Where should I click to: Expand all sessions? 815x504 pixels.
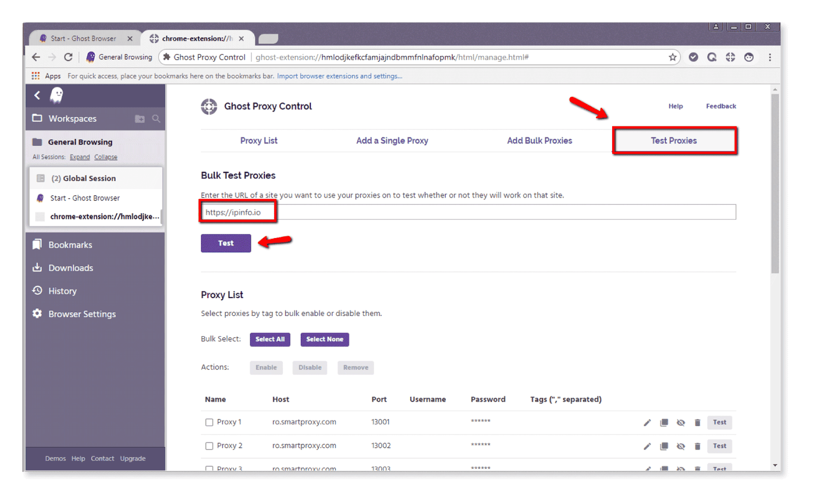click(80, 157)
